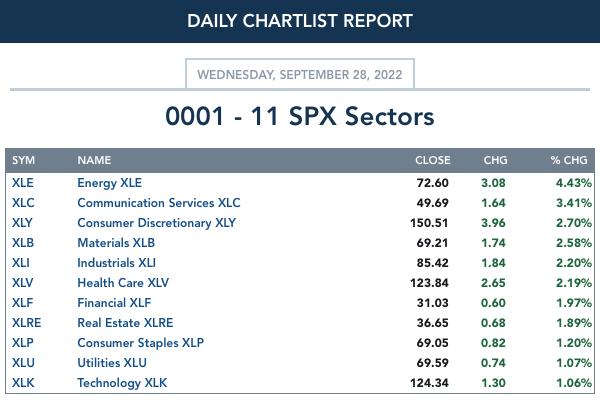The height and width of the screenshot is (400, 600).
Task: Click the CHG column header
Action: [496, 160]
